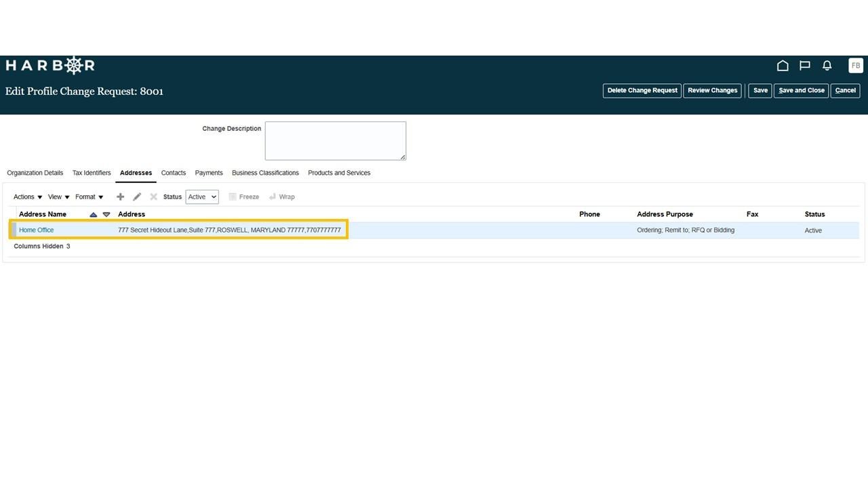Screen dimensions: 868x488
Task: Switch to Organization Details tab
Action: coord(35,173)
